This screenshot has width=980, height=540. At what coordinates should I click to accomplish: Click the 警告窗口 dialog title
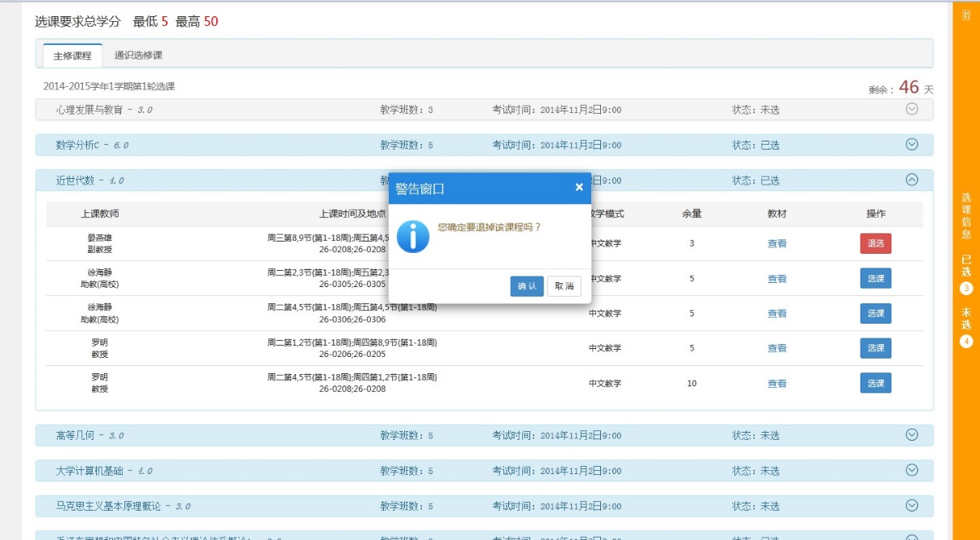click(420, 188)
